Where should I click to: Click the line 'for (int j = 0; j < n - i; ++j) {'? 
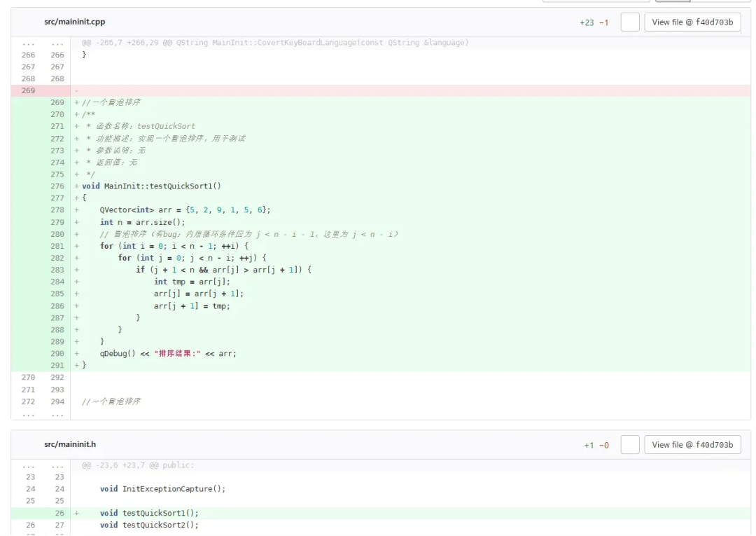pyautogui.click(x=192, y=258)
